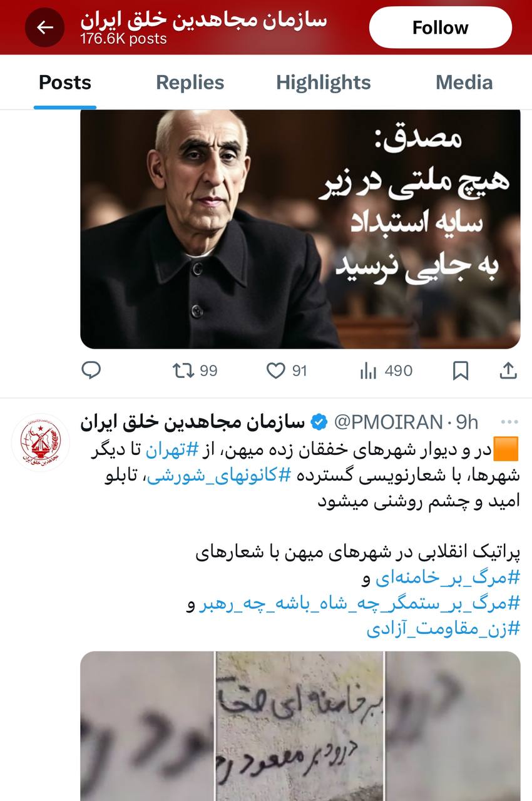Switch to the Highlights tab

coord(324,83)
